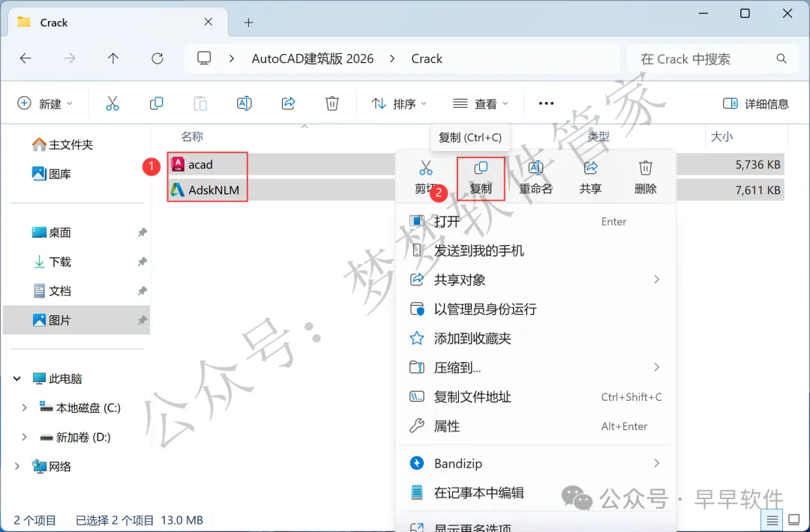Select the acad file
810x532 pixels.
pyautogui.click(x=200, y=165)
